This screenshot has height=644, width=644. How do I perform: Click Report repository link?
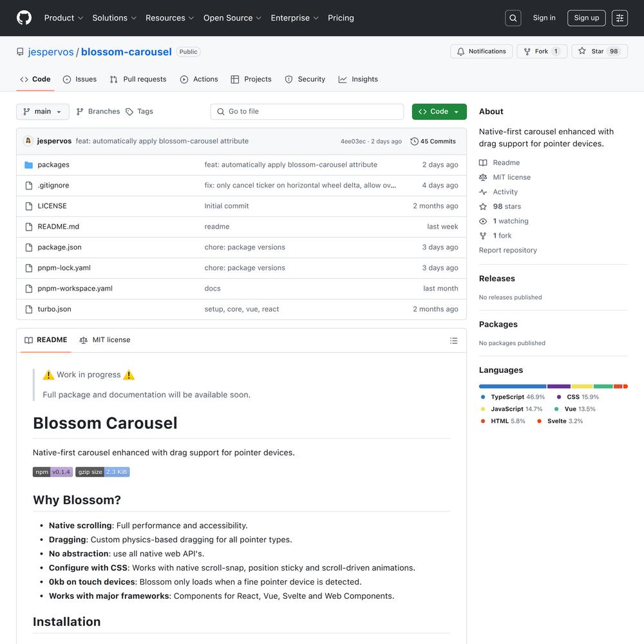click(x=507, y=250)
